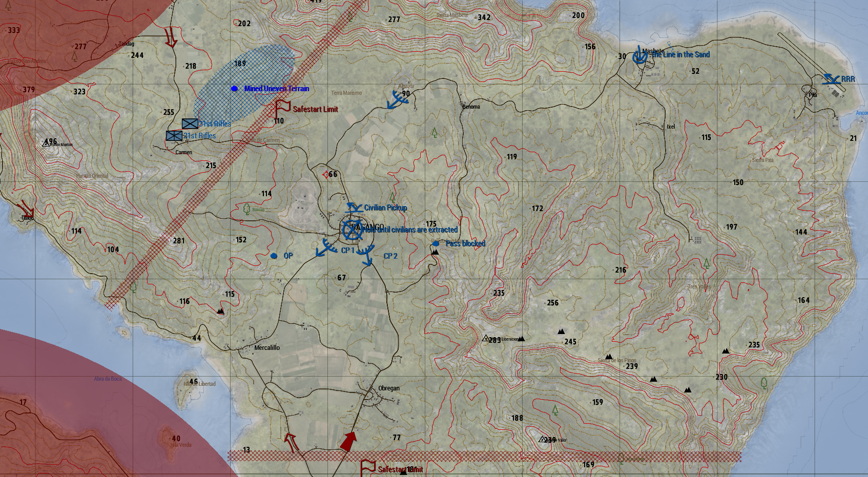Click the Carmen town name
The width and height of the screenshot is (868, 477).
(183, 152)
